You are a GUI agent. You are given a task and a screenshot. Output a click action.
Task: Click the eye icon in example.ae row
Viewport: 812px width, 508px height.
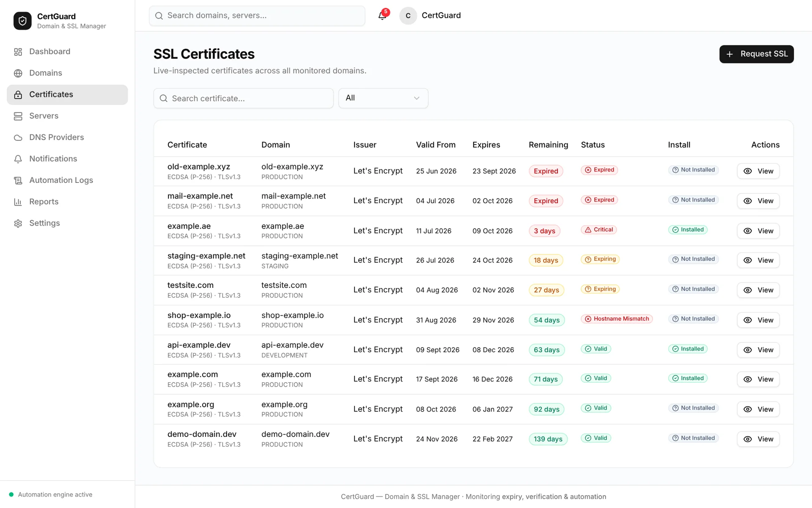click(748, 231)
